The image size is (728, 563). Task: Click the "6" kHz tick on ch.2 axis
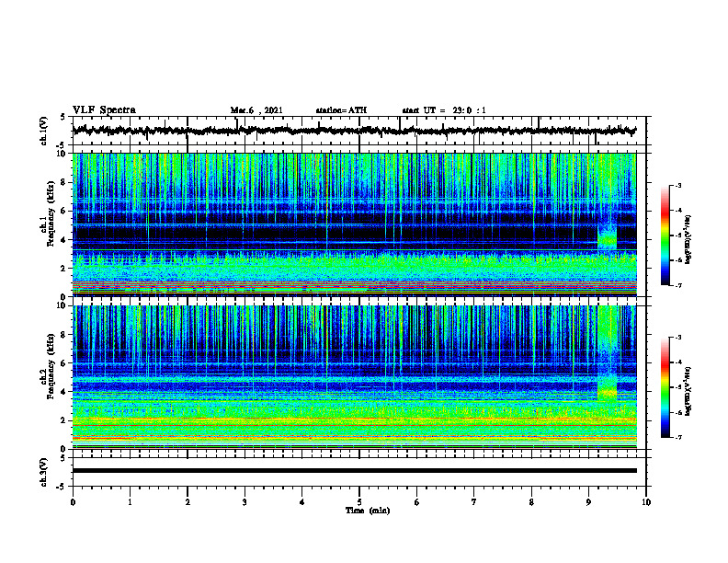(64, 363)
